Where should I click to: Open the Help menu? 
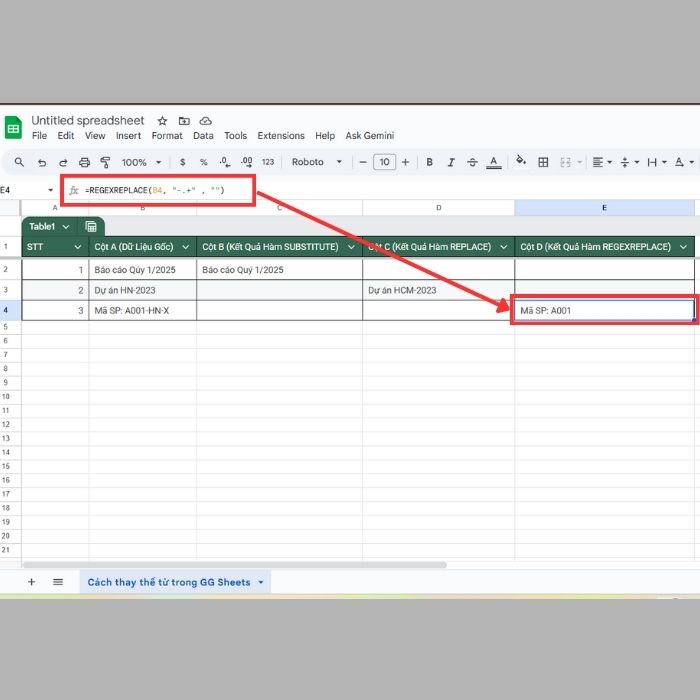(325, 136)
